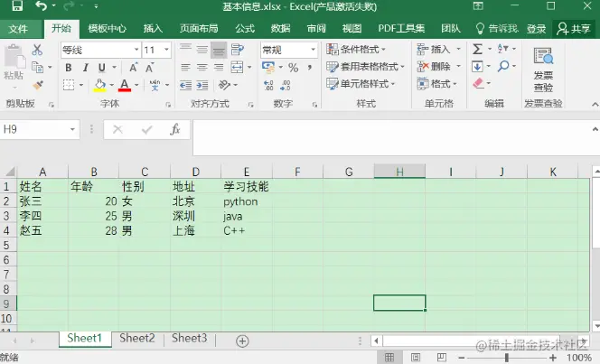Click the 发票查验 invoice check button
Image resolution: width=600 pixels, height=364 pixels.
click(543, 70)
